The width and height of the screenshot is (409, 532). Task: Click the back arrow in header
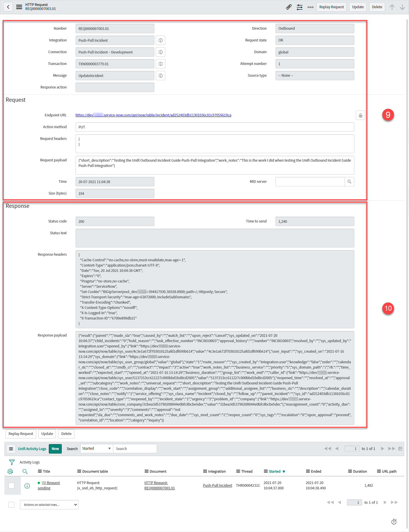(x=8, y=7)
